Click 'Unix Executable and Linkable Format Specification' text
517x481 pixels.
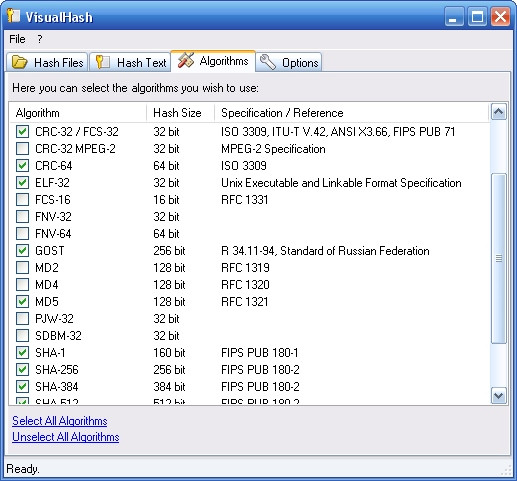pyautogui.click(x=341, y=183)
